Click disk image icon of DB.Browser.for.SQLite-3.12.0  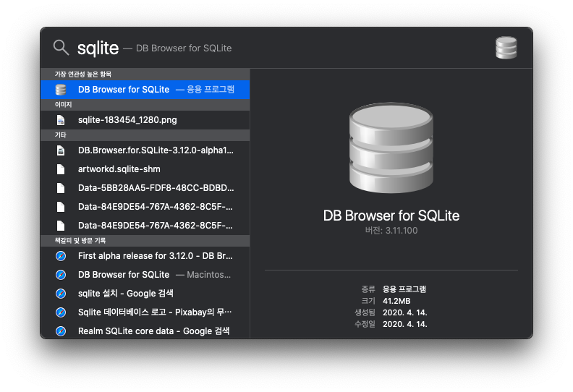pyautogui.click(x=61, y=150)
